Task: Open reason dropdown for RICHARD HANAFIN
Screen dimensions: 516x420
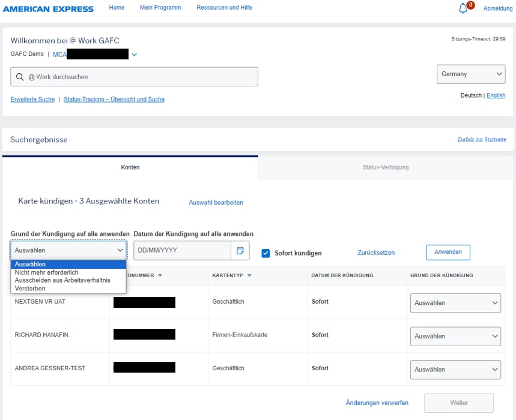Action: point(455,337)
